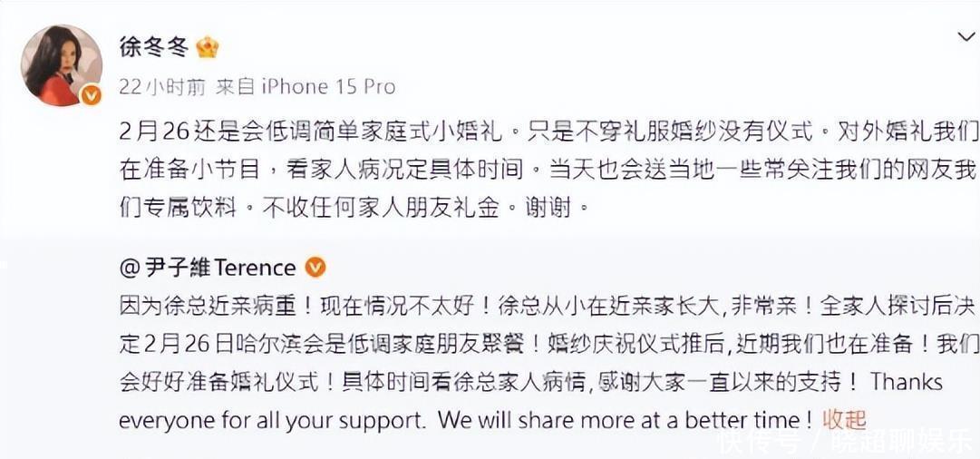Visit the 徐冬冬 username link
The image size is (980, 459).
[x=152, y=47]
